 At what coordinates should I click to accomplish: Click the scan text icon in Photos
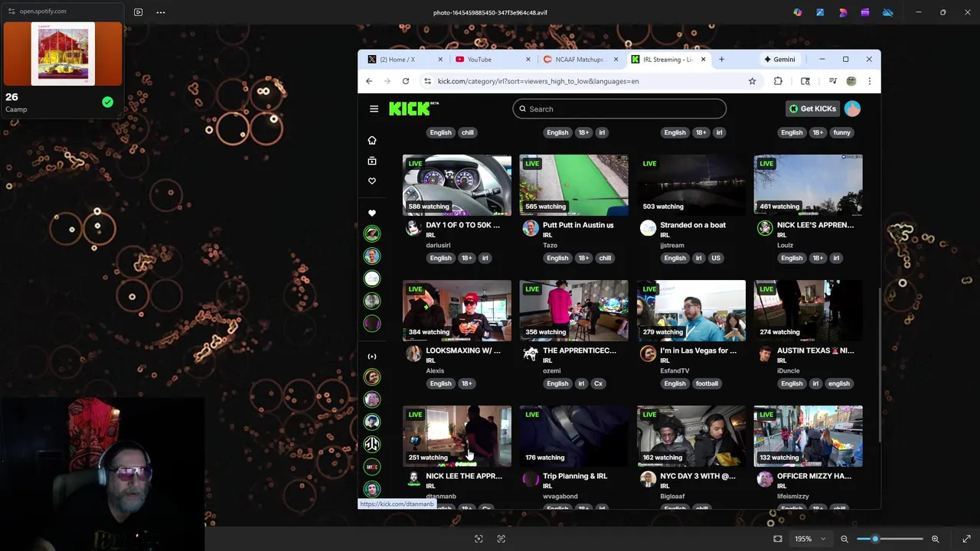tap(501, 539)
